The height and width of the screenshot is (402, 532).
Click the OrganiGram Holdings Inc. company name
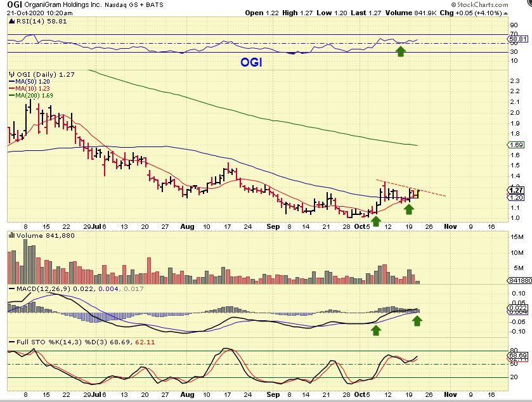pos(63,4)
